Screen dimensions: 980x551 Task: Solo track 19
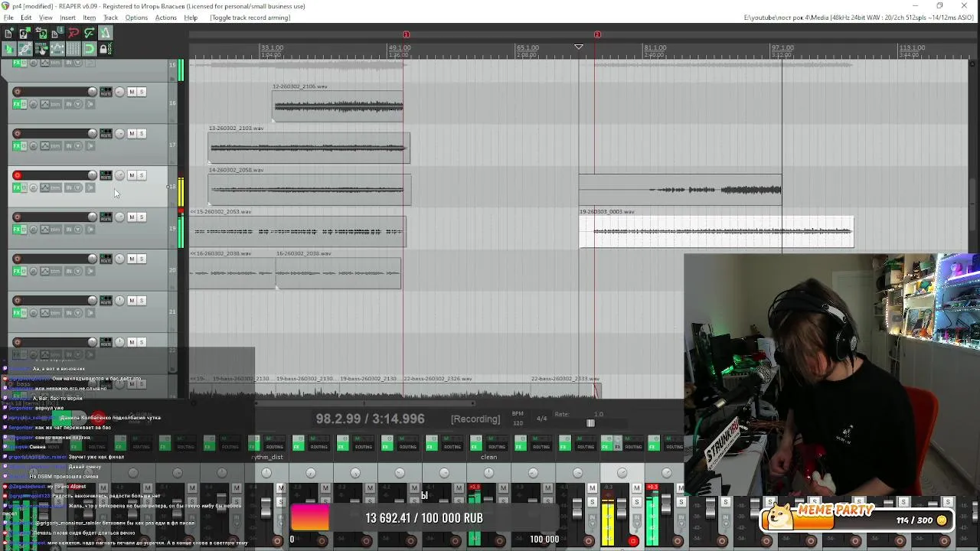(142, 217)
